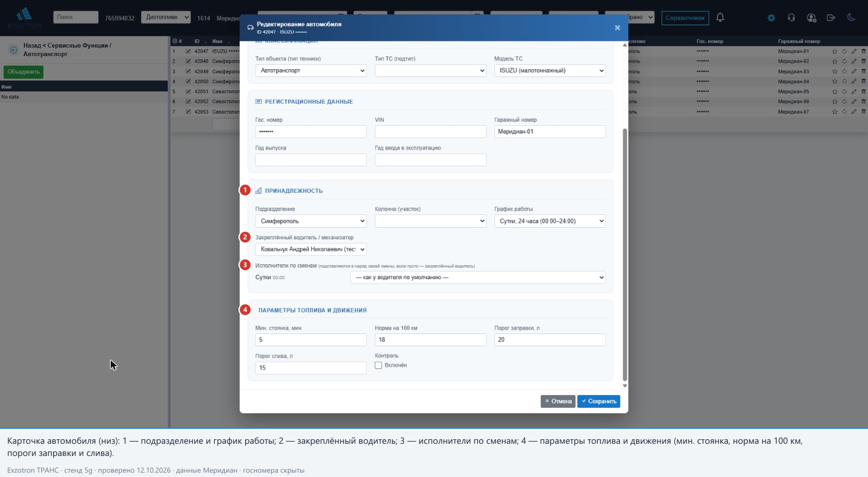This screenshot has height=477, width=868.
Task: Click the dialog vertical scrollbar
Action: pyautogui.click(x=625, y=255)
